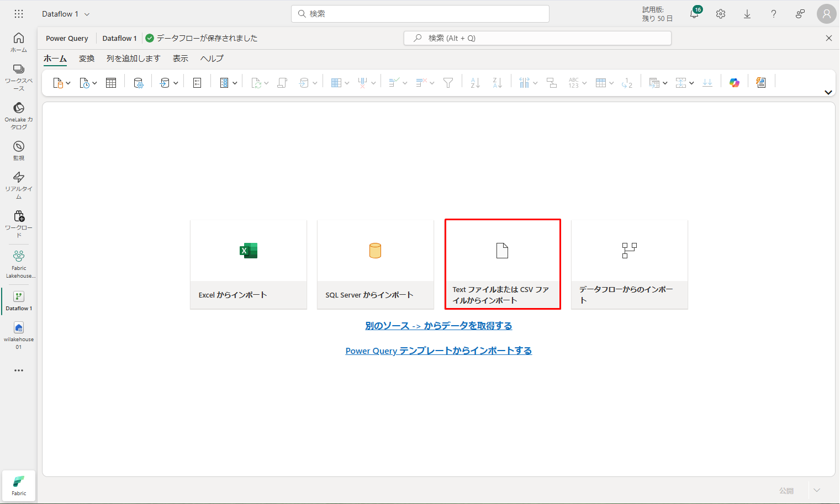Viewport: 840px width, 504px height.
Task: Close the Power Query editor with X
Action: point(828,38)
